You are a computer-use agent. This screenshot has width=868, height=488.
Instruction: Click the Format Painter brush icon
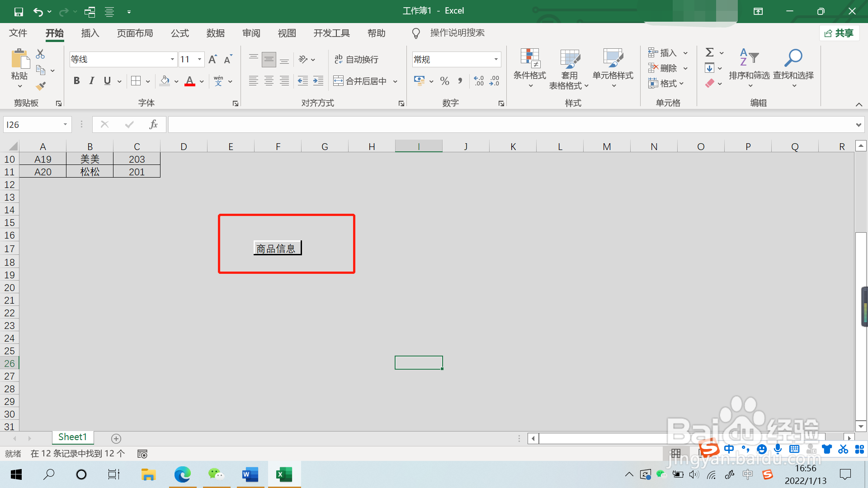41,86
